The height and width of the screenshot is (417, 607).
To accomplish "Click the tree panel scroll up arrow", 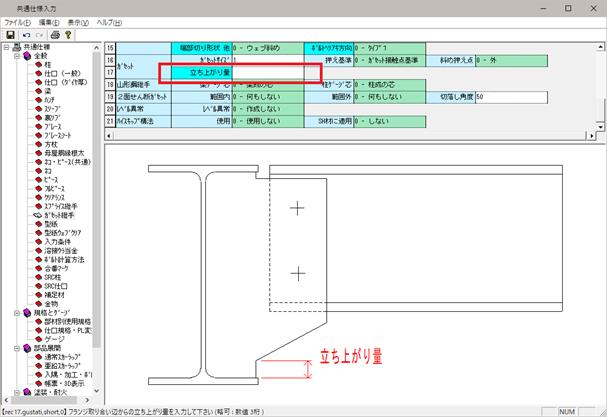I will point(96,48).
